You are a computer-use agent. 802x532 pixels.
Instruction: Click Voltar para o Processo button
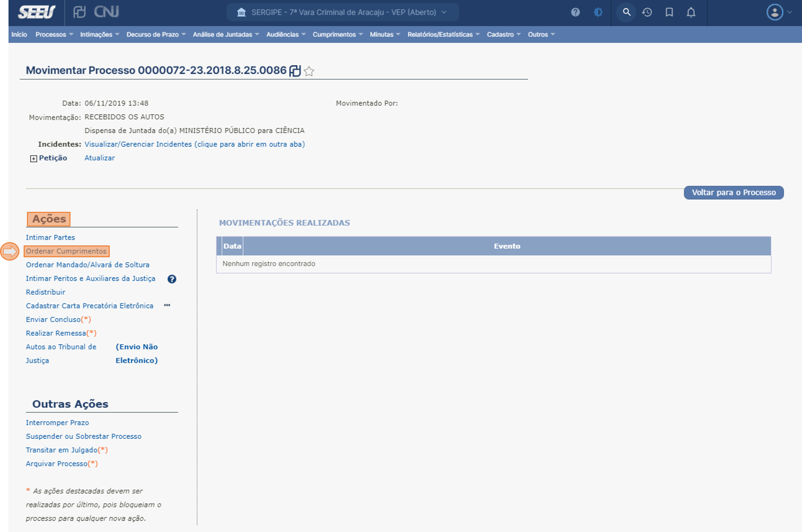click(x=733, y=192)
